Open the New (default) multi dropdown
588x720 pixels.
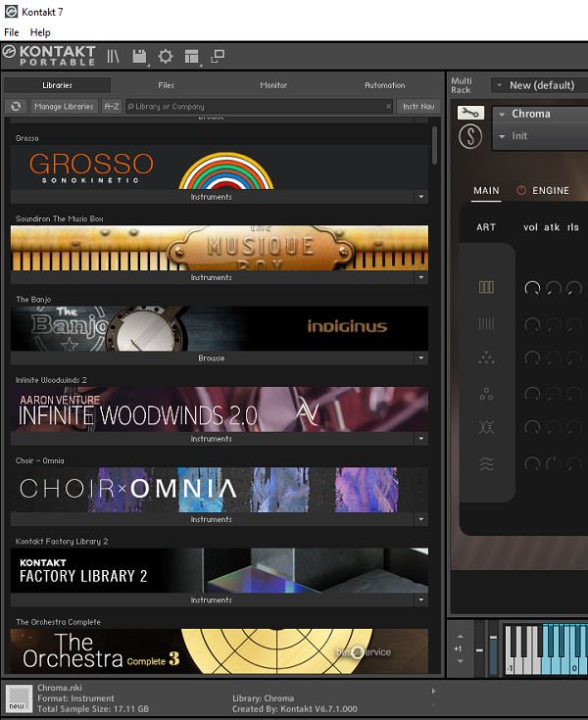click(x=500, y=85)
